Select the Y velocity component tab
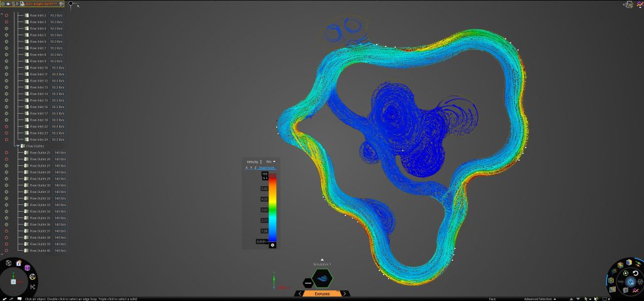Screen dimensions: 644x301 point(251,168)
